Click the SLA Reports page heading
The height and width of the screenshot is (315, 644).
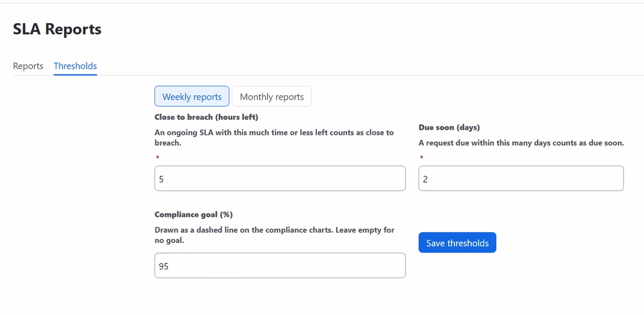[x=57, y=29]
